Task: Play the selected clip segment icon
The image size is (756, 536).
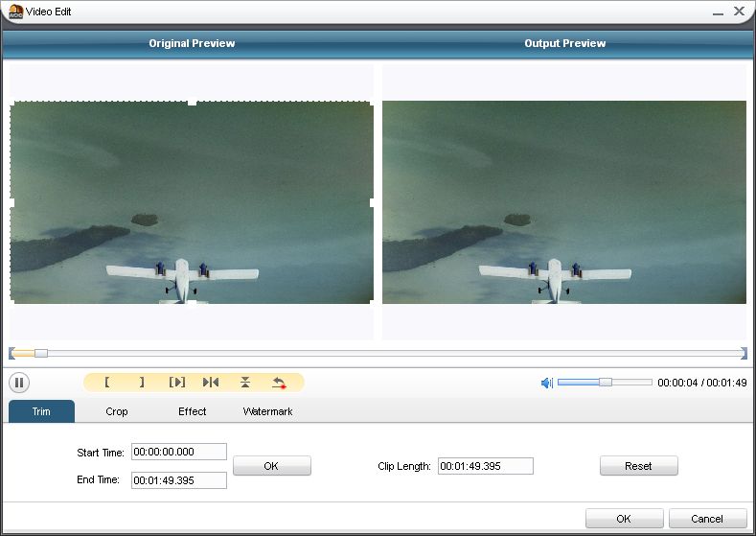Action: tap(177, 382)
